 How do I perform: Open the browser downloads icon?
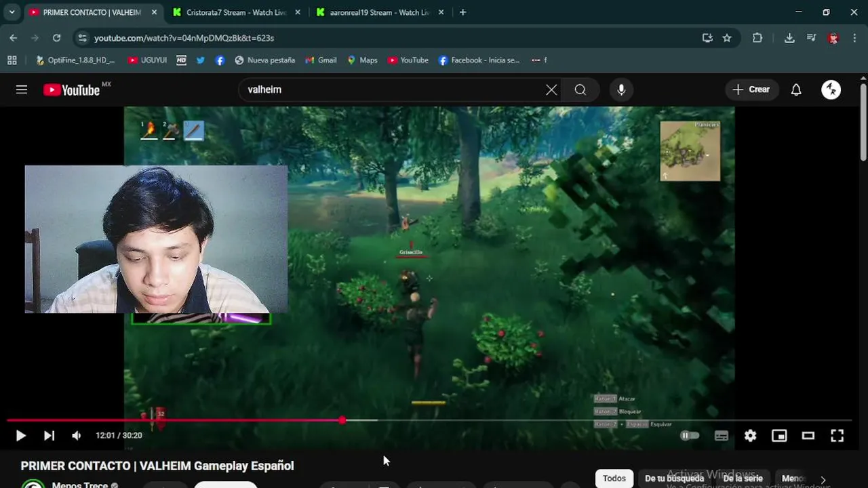789,38
